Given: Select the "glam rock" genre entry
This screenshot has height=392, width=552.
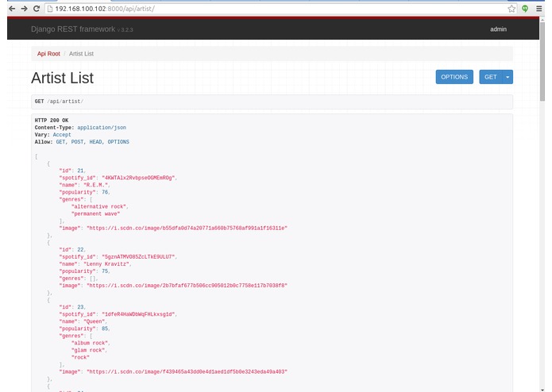Looking at the screenshot, I should (88, 350).
